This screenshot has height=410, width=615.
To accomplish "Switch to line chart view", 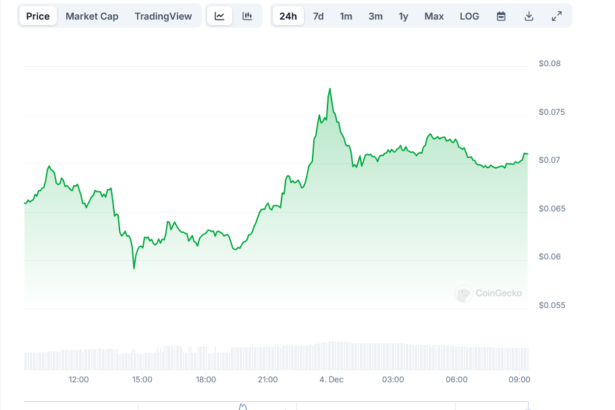I will coord(220,16).
